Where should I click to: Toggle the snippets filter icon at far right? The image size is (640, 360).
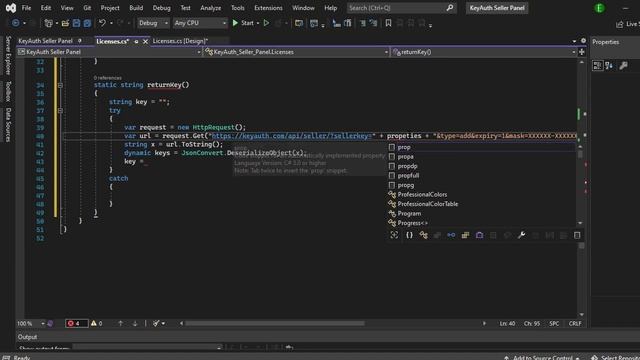pos(577,235)
